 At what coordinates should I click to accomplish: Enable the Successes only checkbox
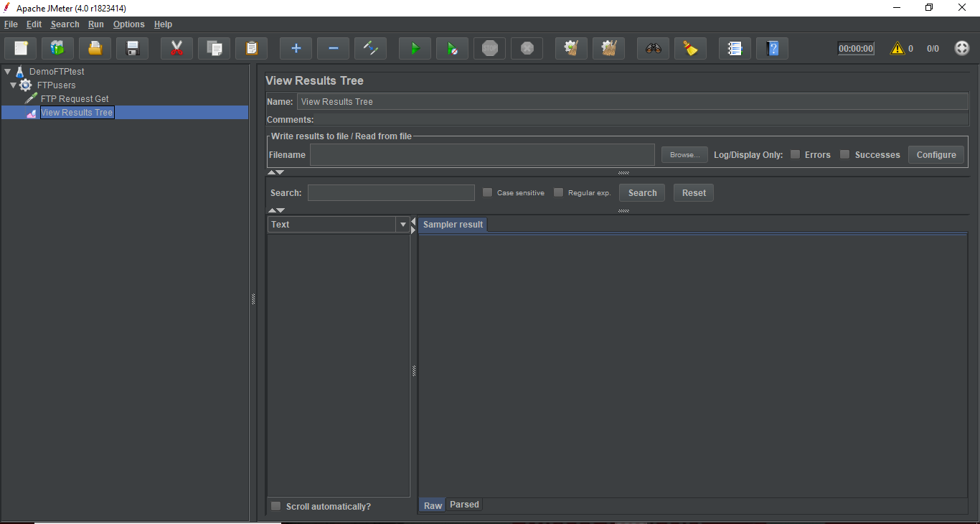pos(844,154)
